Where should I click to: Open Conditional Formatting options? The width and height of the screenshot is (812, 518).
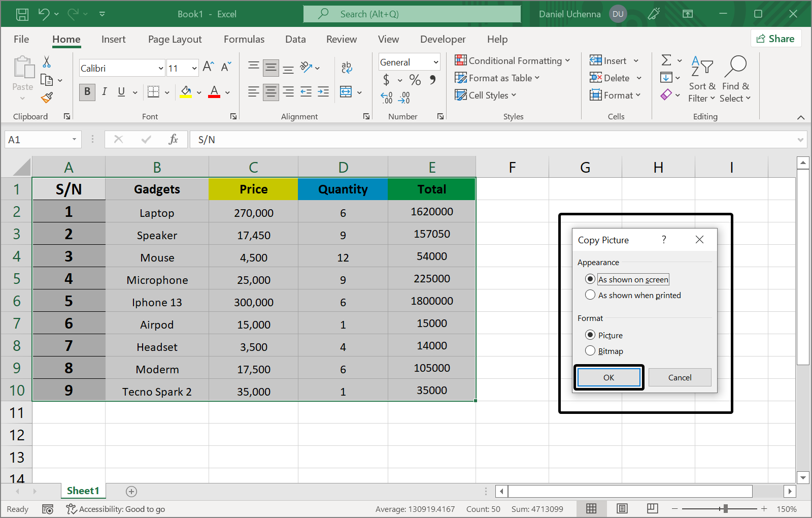point(513,60)
